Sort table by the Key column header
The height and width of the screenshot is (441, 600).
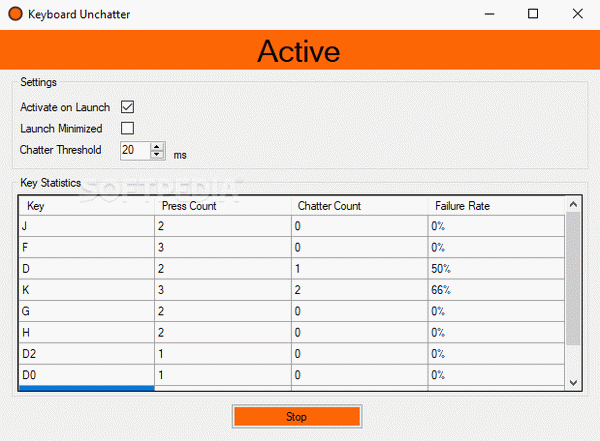pos(87,206)
